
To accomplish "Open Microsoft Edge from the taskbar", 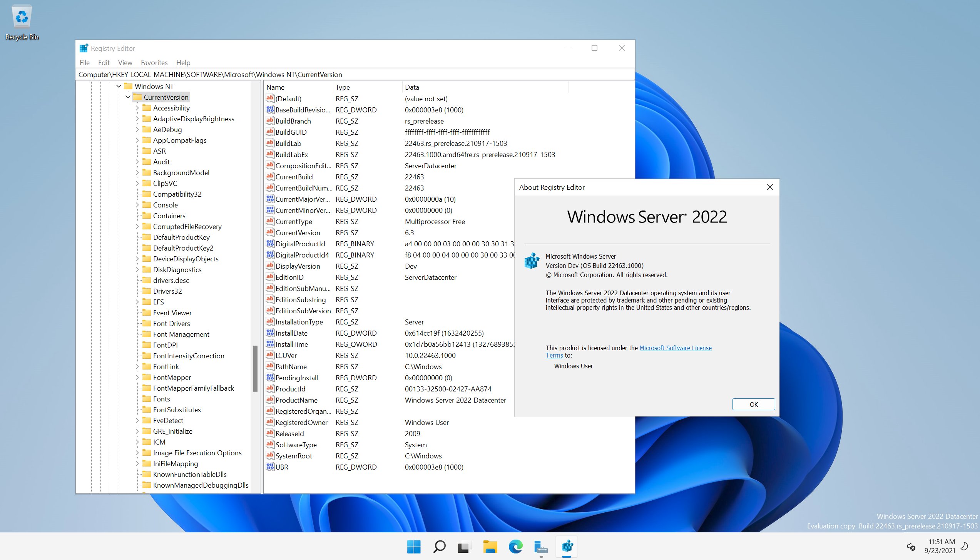I will 515,547.
